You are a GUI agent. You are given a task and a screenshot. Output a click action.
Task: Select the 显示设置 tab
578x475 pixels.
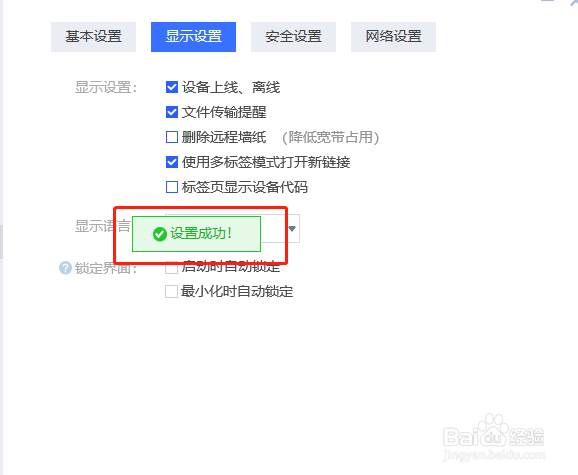click(194, 37)
